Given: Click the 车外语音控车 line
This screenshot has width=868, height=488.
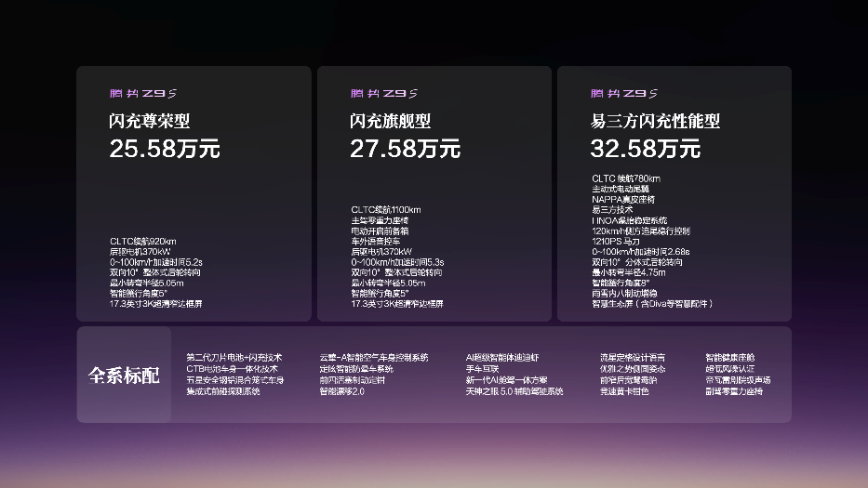Looking at the screenshot, I should pos(375,242).
